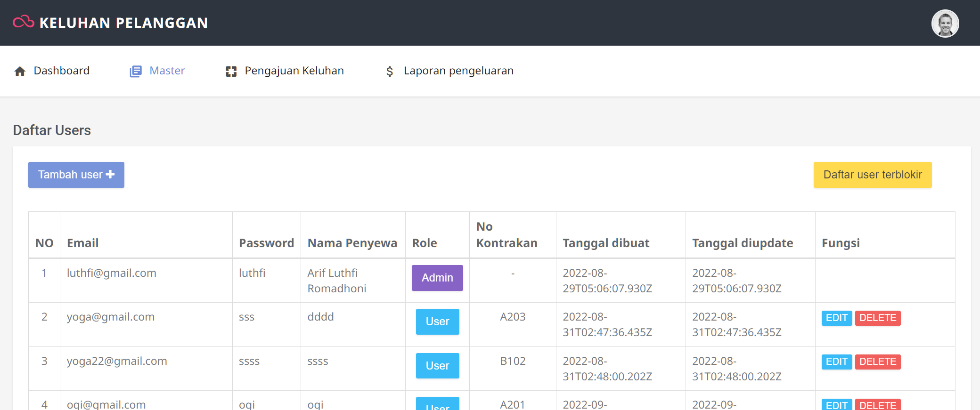Viewport: 980px width, 410px height.
Task: Click the Tanggal diupdate column header
Action: click(743, 243)
